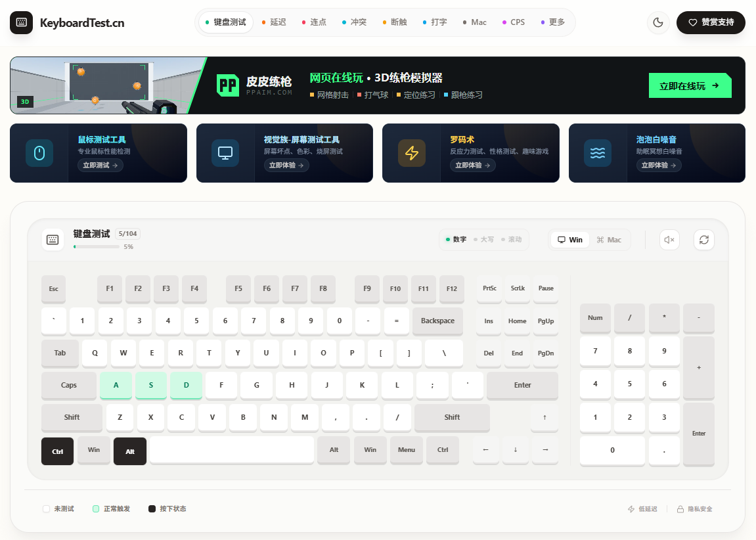Click the up arrow key
Screen dimensions: 756x540
pos(545,418)
